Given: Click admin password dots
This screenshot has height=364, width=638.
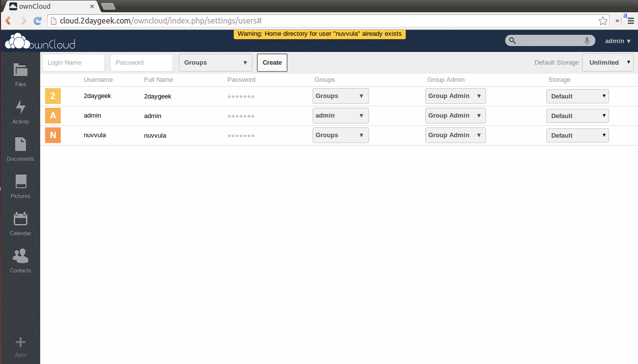Looking at the screenshot, I should click(241, 116).
